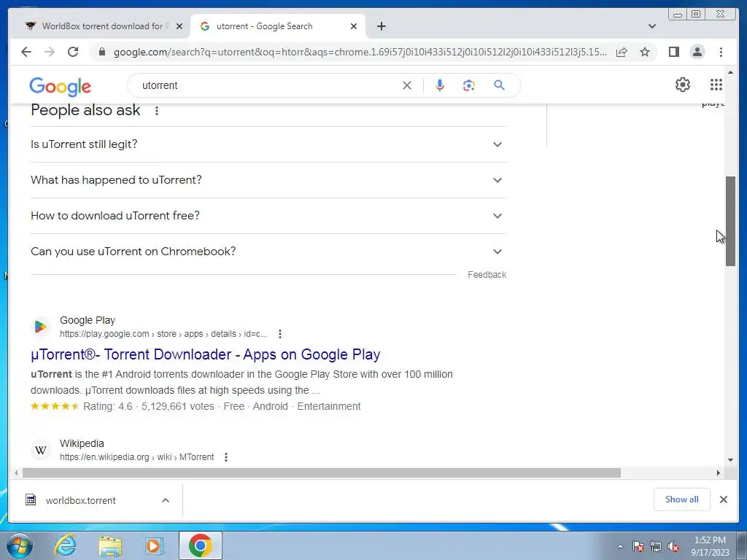Click the horizontal scrollbar thumb
The image size is (747, 560).
coord(322,472)
